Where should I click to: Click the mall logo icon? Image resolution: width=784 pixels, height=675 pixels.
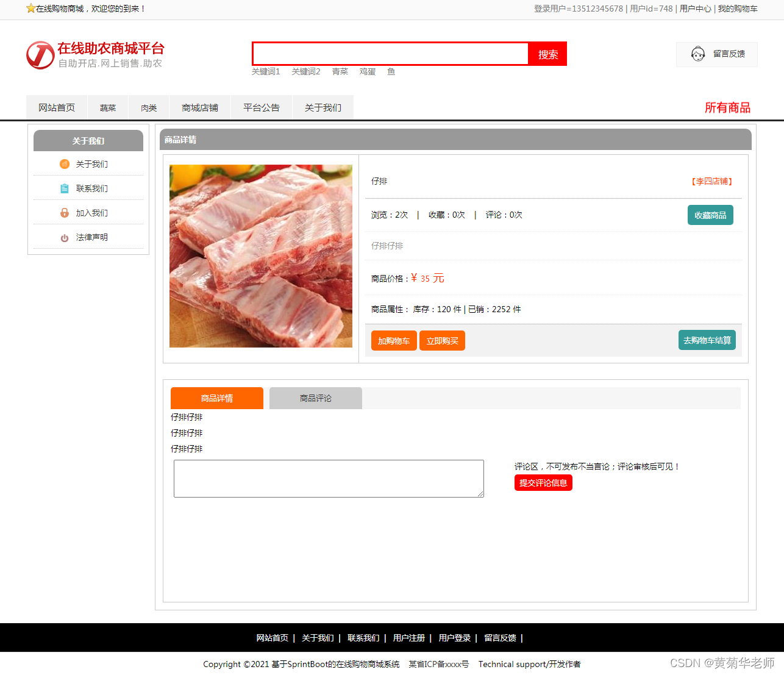click(40, 55)
